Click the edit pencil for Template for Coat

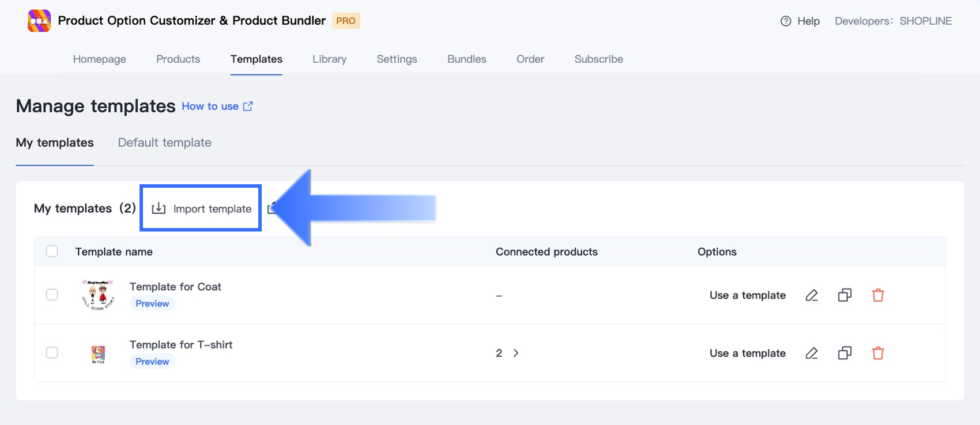[x=812, y=295]
